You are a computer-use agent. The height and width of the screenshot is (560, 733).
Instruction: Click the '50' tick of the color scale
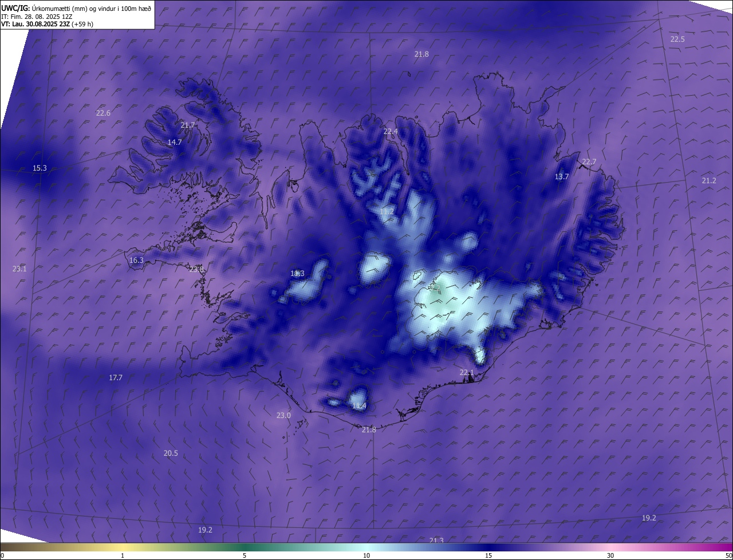point(728,555)
